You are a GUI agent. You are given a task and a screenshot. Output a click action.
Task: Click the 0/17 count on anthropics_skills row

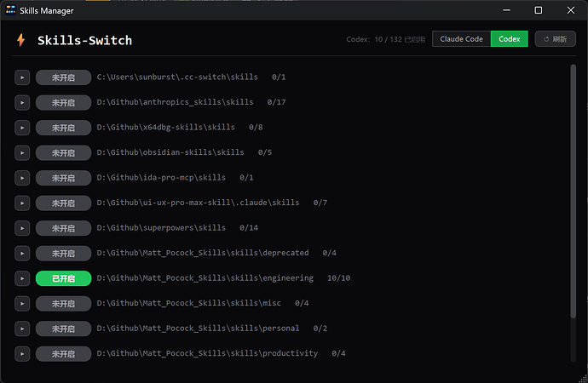(x=276, y=102)
